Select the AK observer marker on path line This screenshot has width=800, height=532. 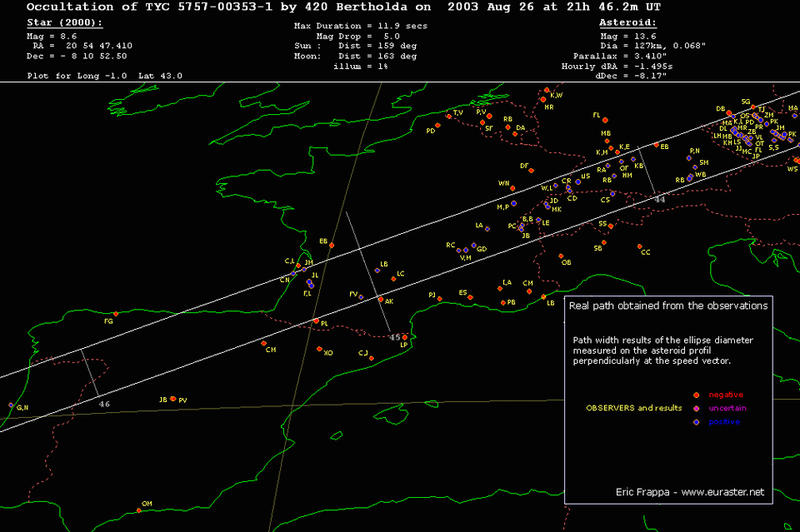click(381, 299)
